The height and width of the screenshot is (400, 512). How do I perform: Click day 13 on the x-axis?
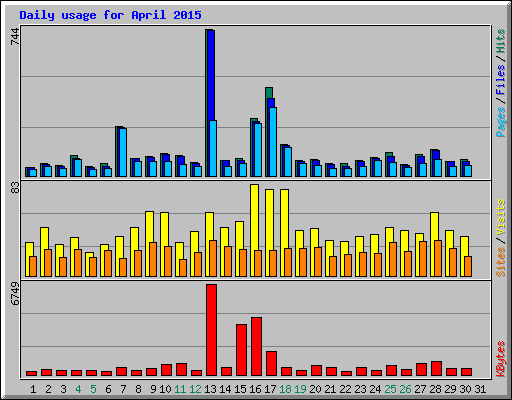pos(210,389)
